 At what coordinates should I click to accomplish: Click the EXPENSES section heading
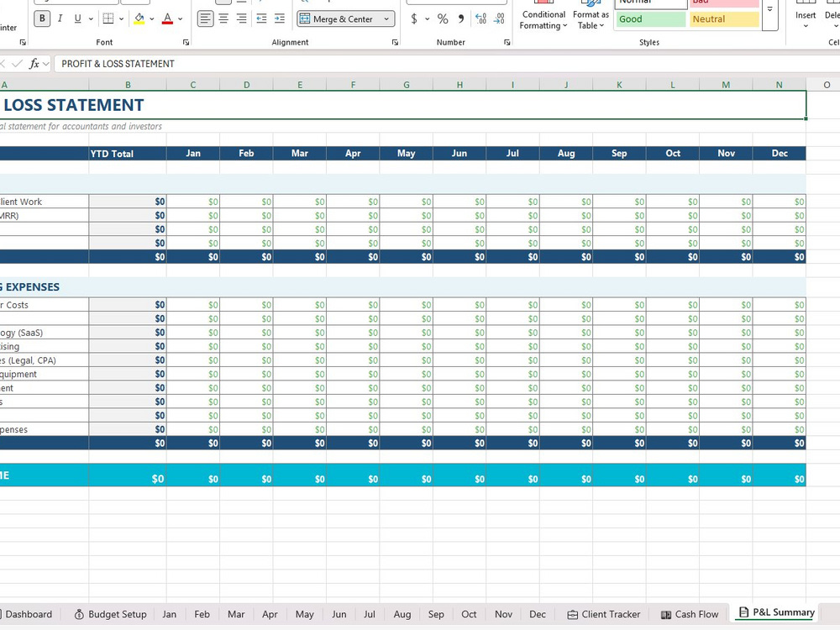pyautogui.click(x=29, y=287)
